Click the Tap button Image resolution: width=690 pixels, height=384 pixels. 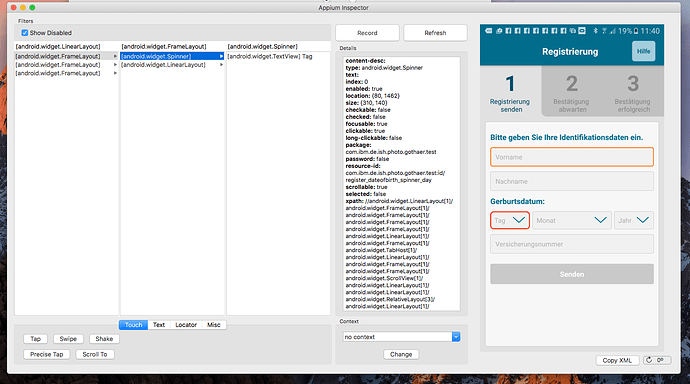pos(36,339)
